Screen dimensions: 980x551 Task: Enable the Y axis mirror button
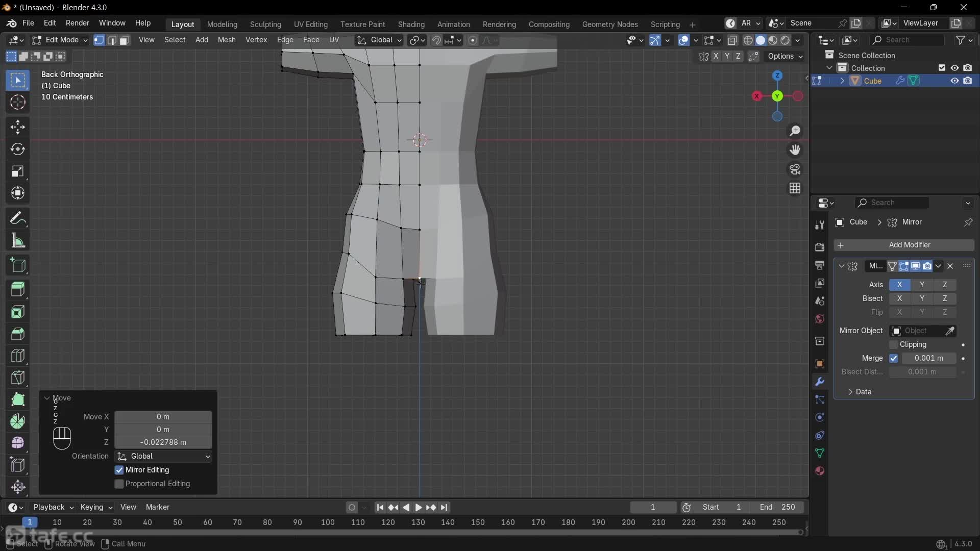pyautogui.click(x=922, y=285)
